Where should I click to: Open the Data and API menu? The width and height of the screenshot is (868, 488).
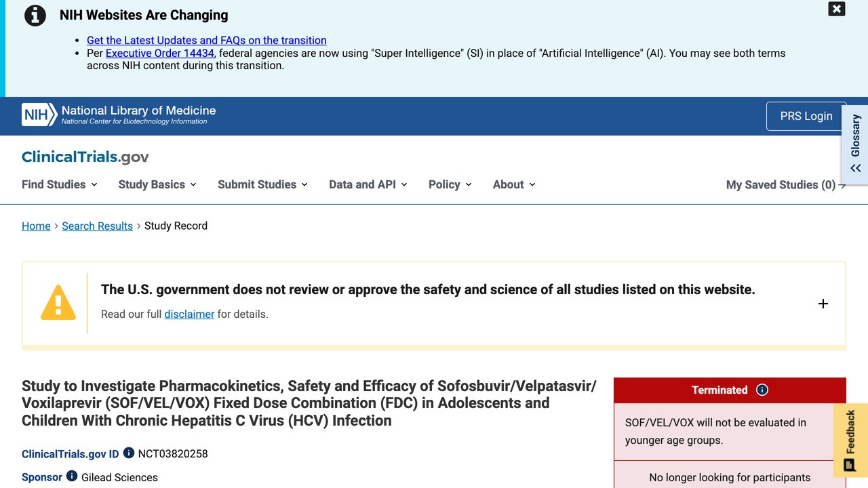368,184
